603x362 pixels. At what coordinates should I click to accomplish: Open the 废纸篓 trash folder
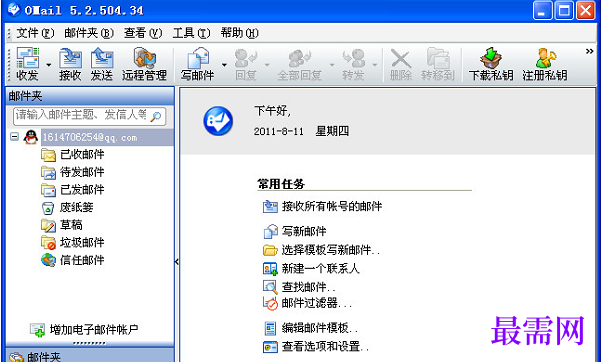77,207
